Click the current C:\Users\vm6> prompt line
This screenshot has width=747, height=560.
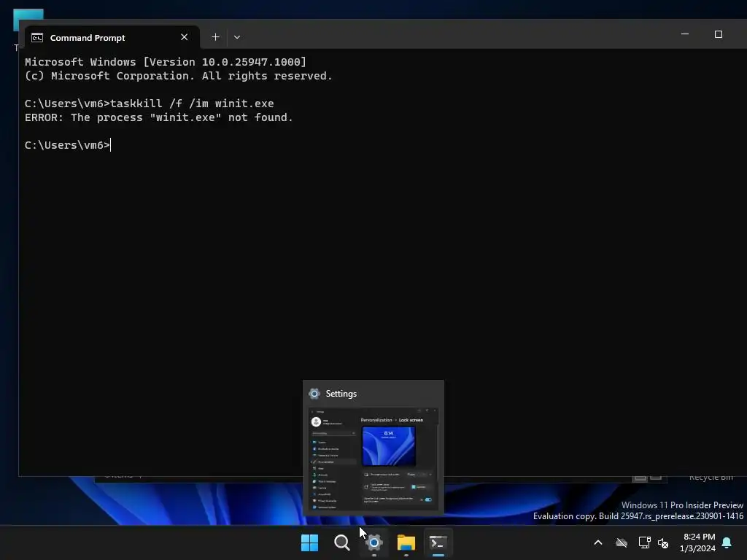tap(68, 145)
